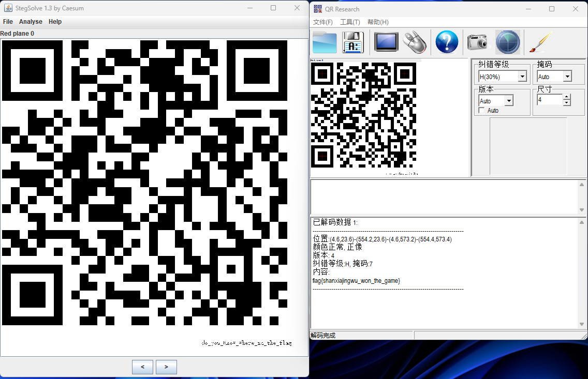The height and width of the screenshot is (379, 588).
Task: Click the floppy disk save icon in QR Research
Action: coord(353,42)
